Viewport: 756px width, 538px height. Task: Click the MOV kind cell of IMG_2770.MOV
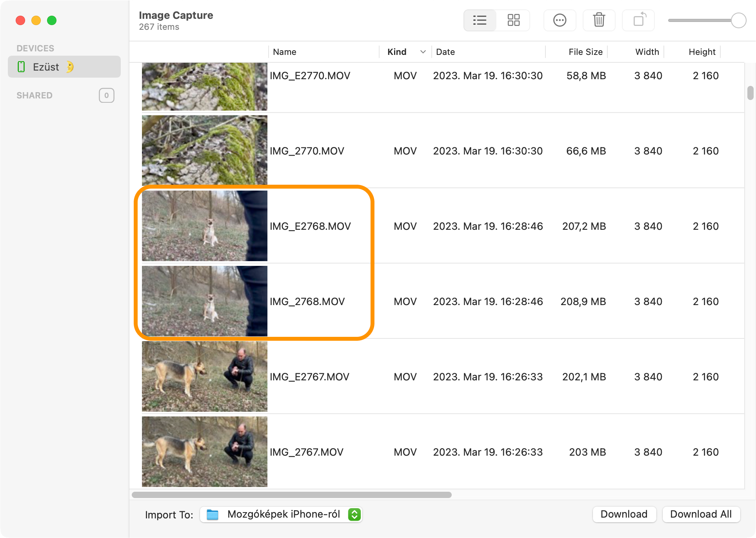tap(405, 151)
